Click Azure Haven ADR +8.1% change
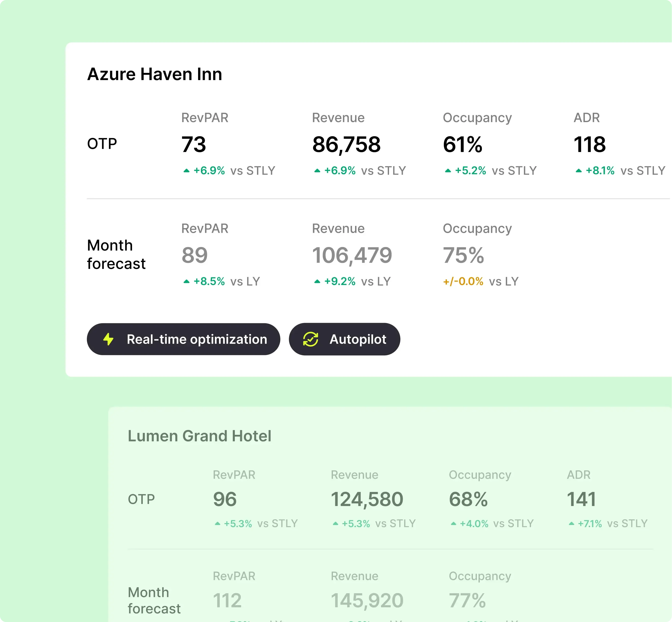The height and width of the screenshot is (622, 672). (600, 171)
